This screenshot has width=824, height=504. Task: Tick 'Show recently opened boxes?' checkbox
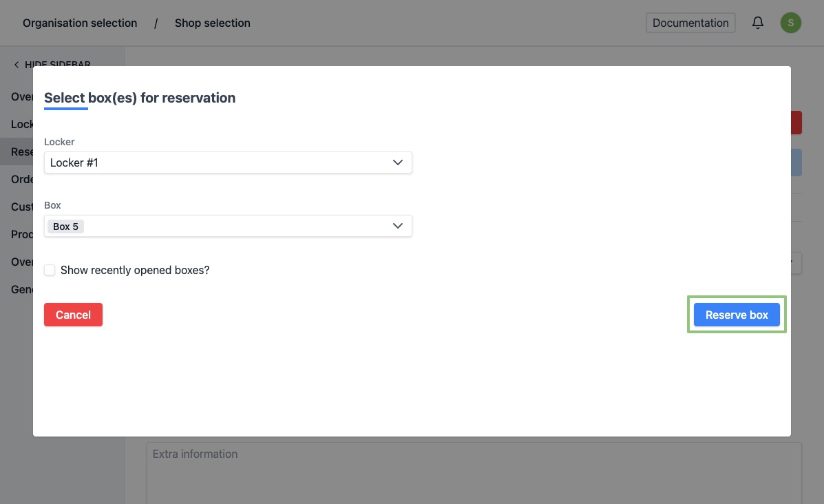pyautogui.click(x=50, y=270)
